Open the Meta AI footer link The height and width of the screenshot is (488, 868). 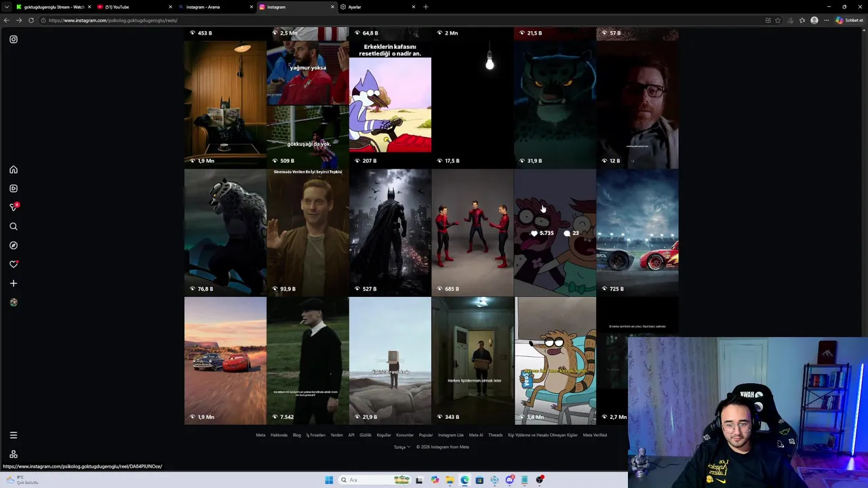click(476, 435)
